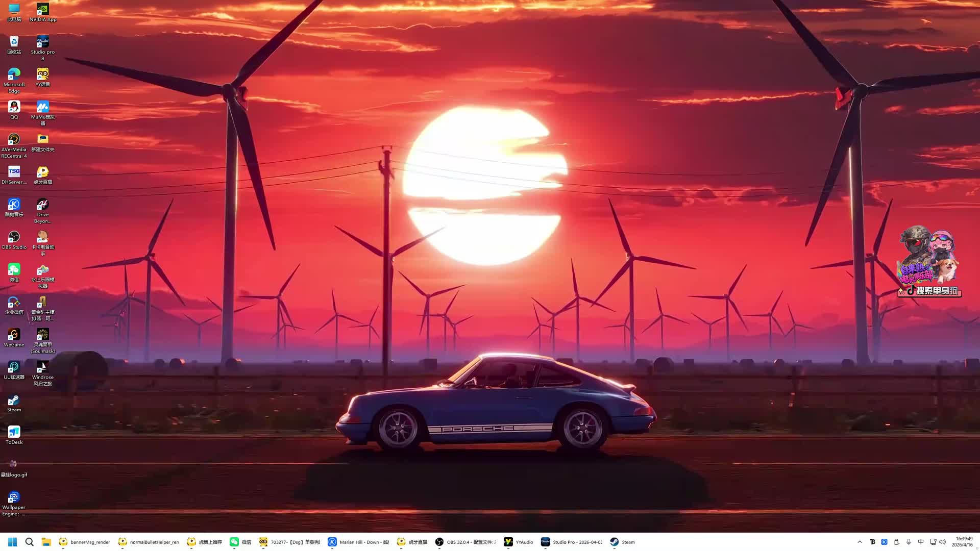Toggle the microphone tray icon
Viewport: 980px width, 551px height.
(x=909, y=542)
